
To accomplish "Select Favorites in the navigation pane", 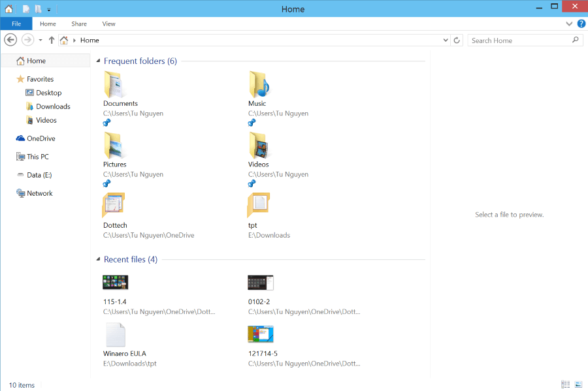I will point(40,79).
